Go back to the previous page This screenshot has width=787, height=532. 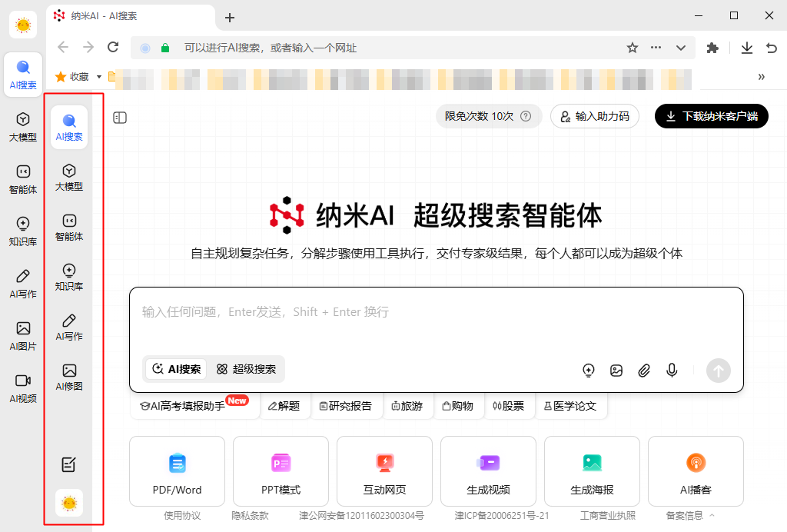(x=63, y=47)
